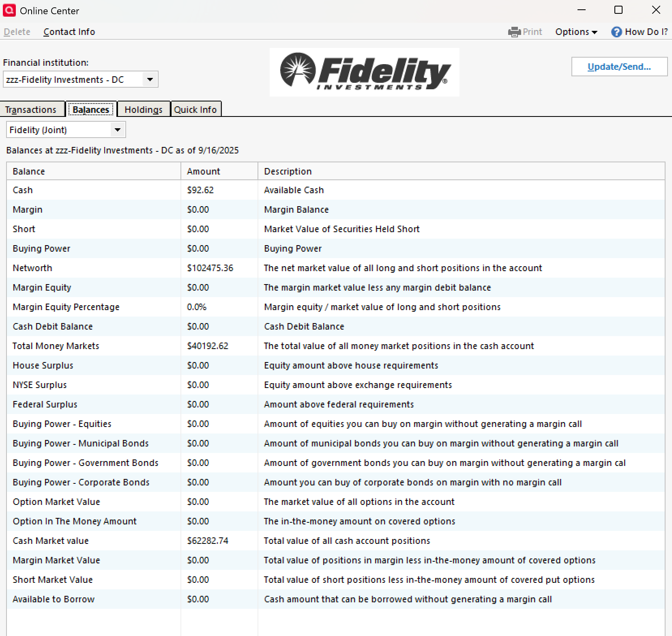Click the Total Money Markets row

(336, 346)
